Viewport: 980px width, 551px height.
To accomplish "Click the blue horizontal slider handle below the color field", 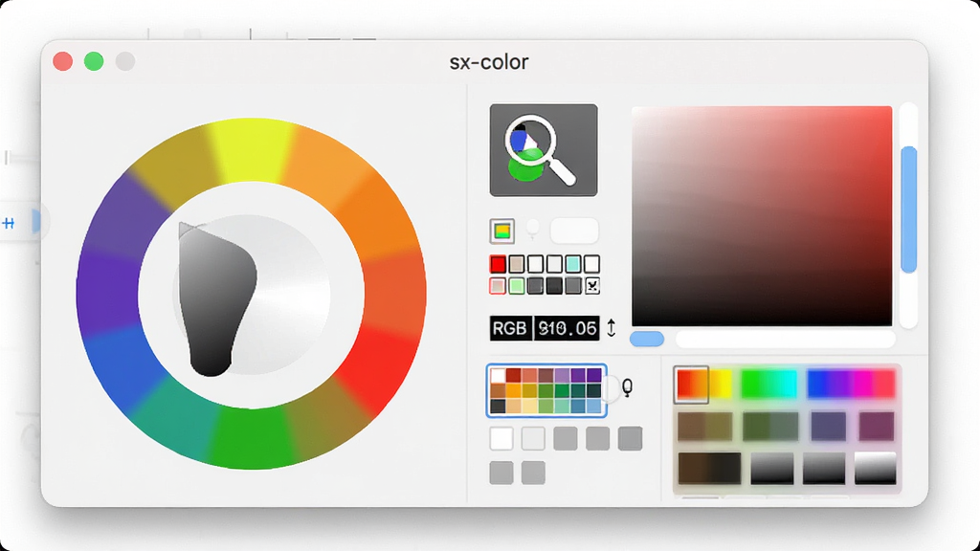I will (647, 339).
